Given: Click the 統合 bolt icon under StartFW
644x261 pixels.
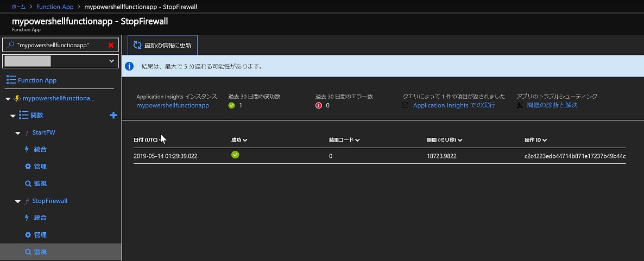Looking at the screenshot, I should 28,149.
